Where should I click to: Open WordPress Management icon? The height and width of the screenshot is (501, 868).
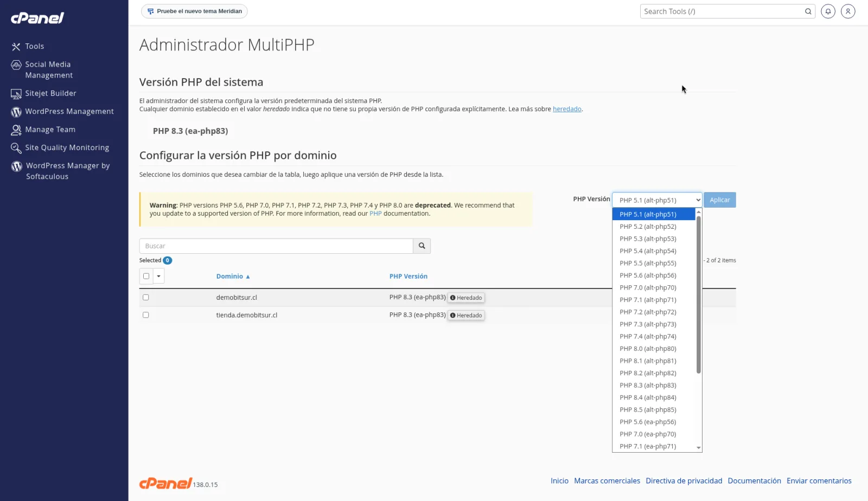(x=16, y=112)
